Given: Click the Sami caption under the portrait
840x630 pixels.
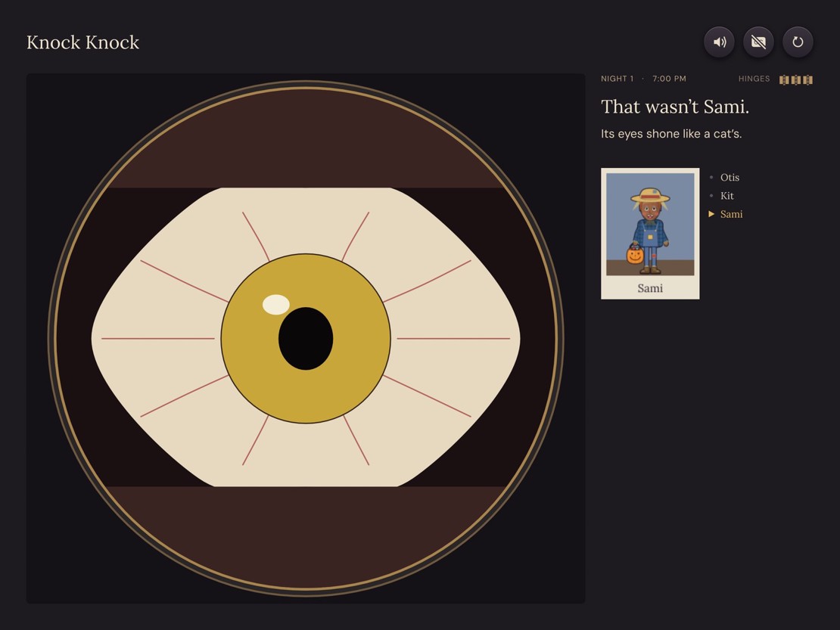Looking at the screenshot, I should 650,288.
